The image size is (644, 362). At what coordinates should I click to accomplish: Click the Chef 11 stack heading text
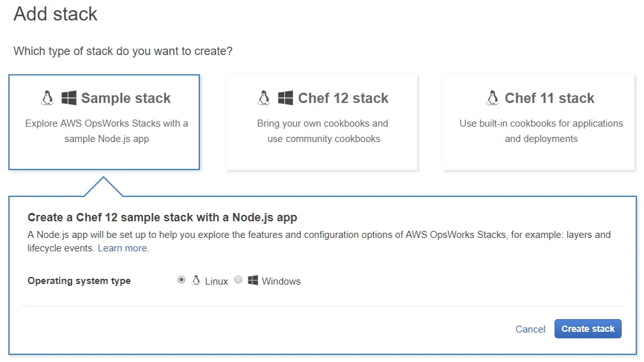pos(549,98)
